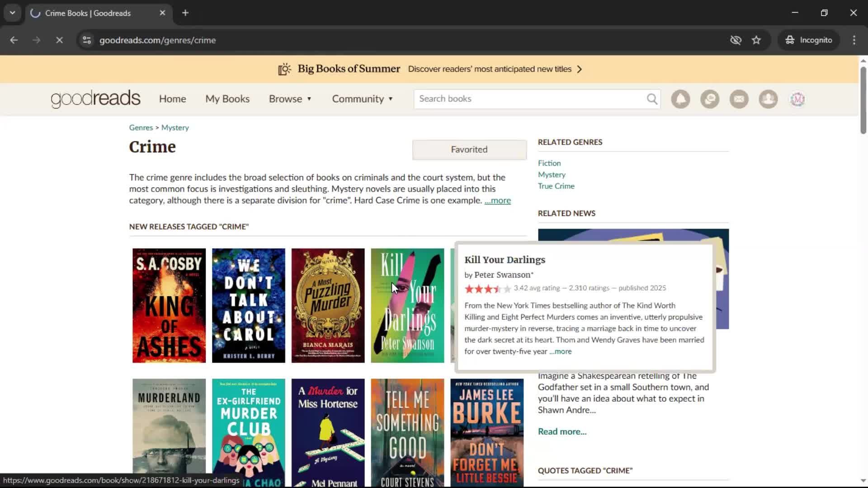Go to Home in the navigation
The height and width of the screenshot is (488, 868).
click(172, 99)
